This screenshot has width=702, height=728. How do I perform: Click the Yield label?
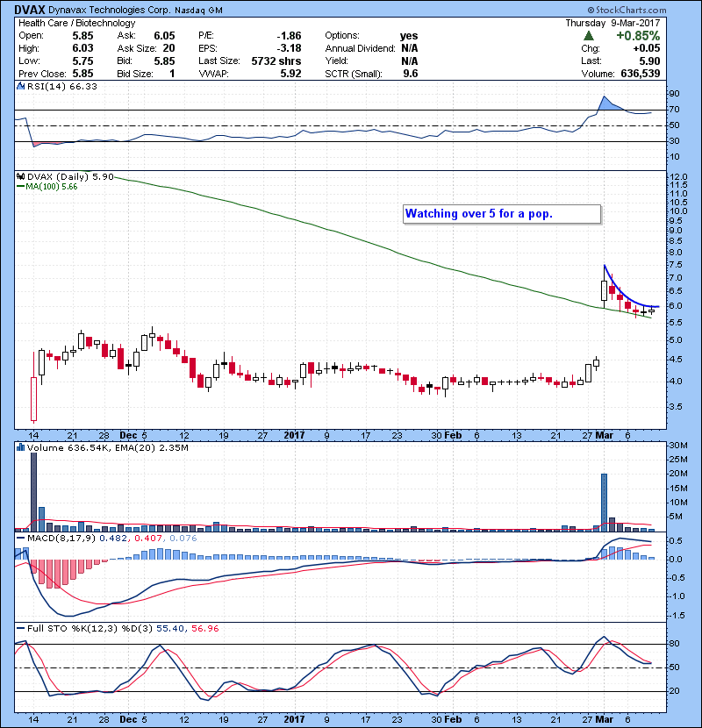[336, 61]
